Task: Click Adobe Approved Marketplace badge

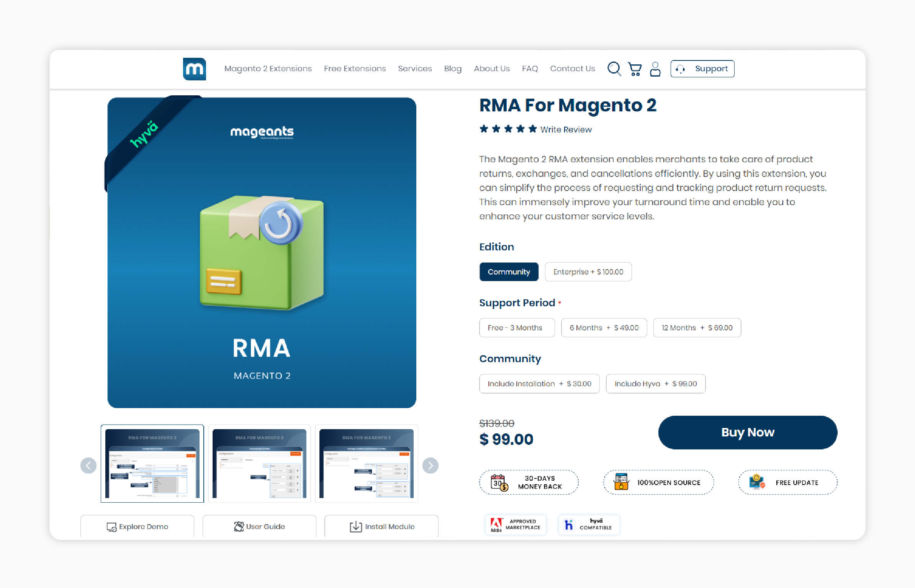Action: [x=516, y=524]
